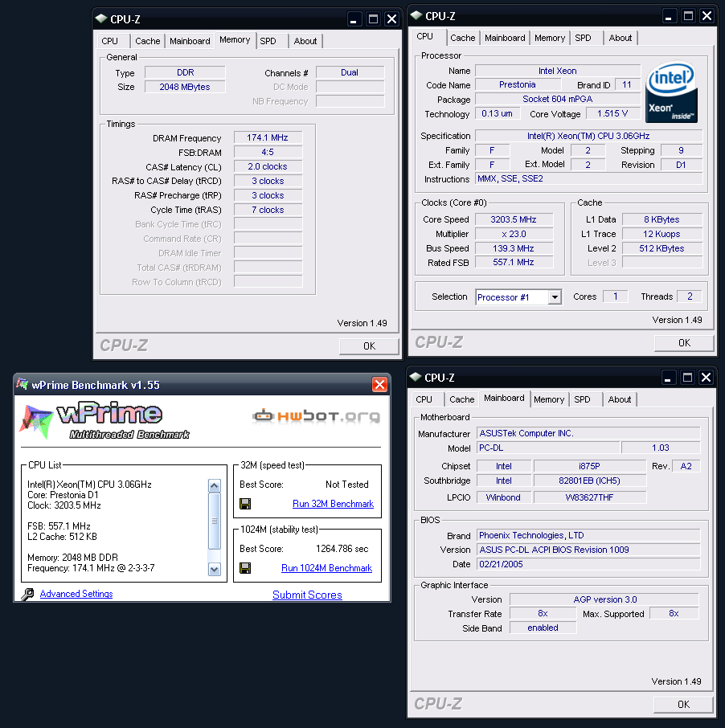Minimize the CPU-Z CPU tab window
The width and height of the screenshot is (725, 728).
click(669, 16)
